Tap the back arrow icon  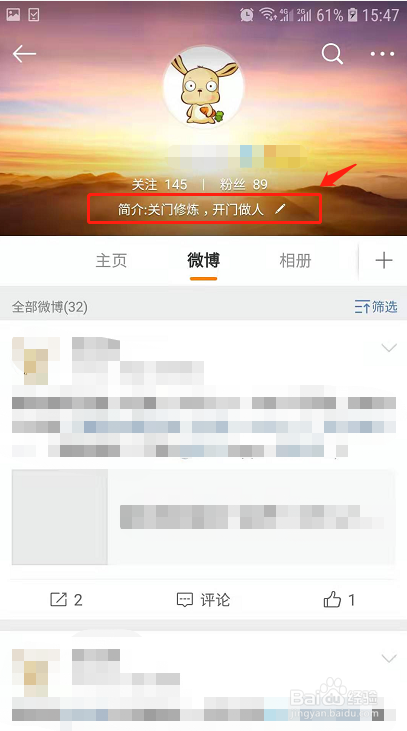pos(24,54)
